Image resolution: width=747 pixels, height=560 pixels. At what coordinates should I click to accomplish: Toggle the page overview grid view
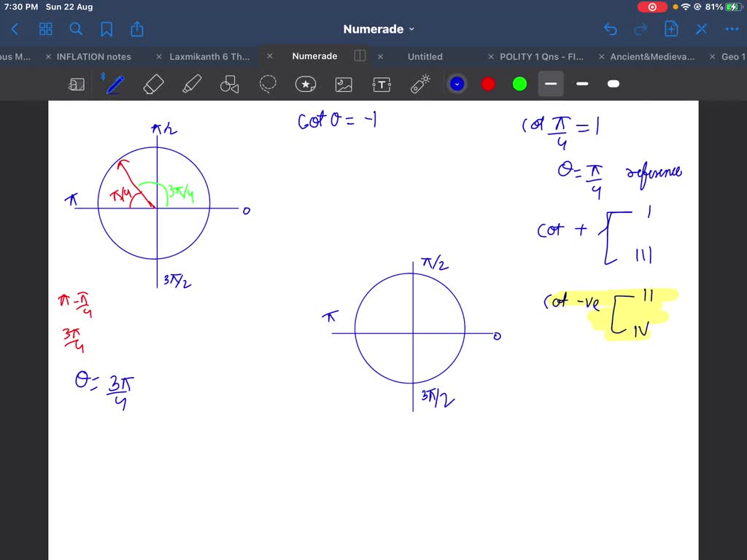(45, 29)
